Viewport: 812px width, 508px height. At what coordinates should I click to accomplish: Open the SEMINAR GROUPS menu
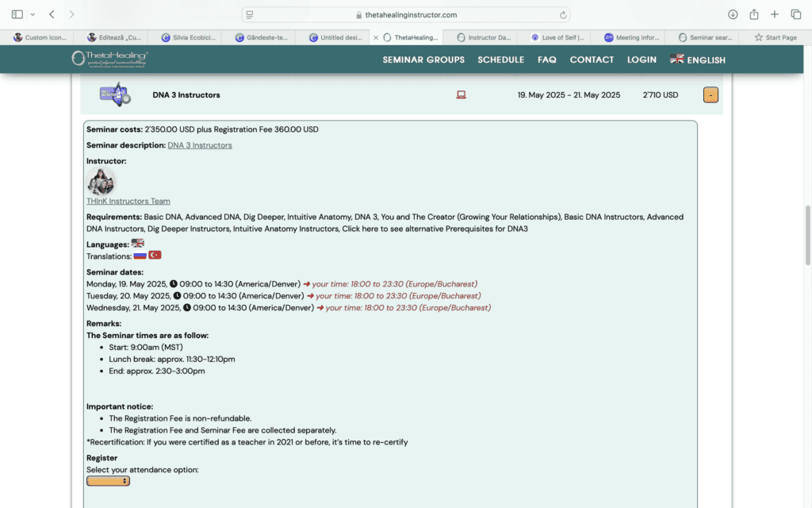[423, 60]
